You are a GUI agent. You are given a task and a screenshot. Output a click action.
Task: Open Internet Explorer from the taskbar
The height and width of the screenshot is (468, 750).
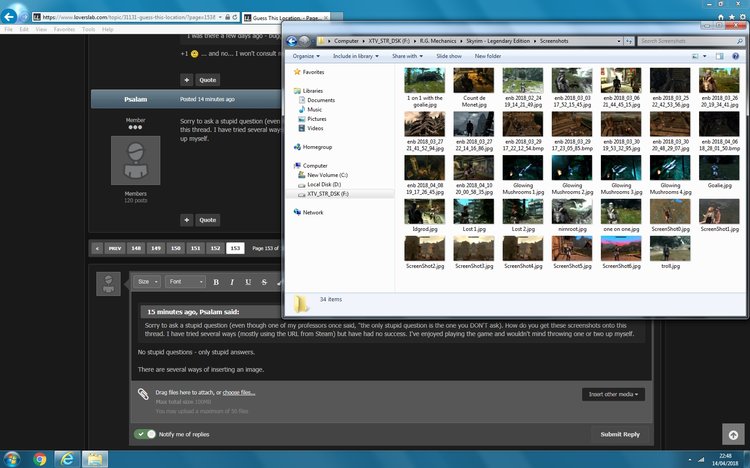pos(67,459)
